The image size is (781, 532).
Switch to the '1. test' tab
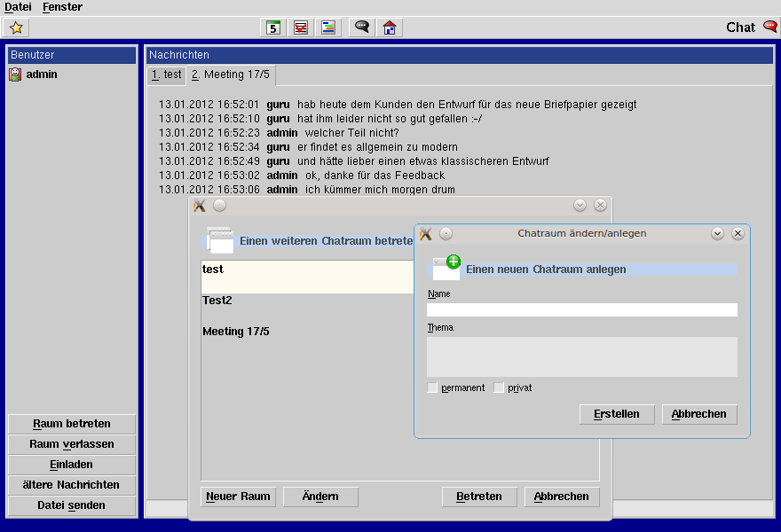166,74
